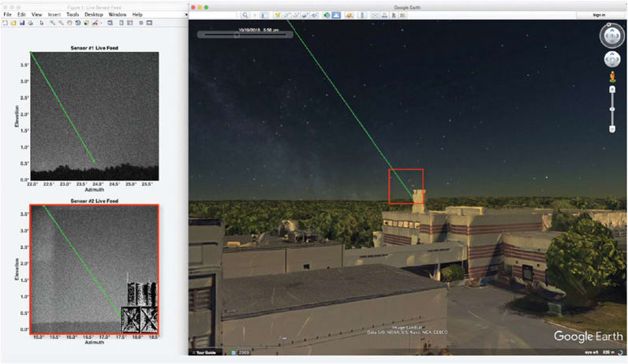Select the Rotate 3D tool

click(x=77, y=23)
